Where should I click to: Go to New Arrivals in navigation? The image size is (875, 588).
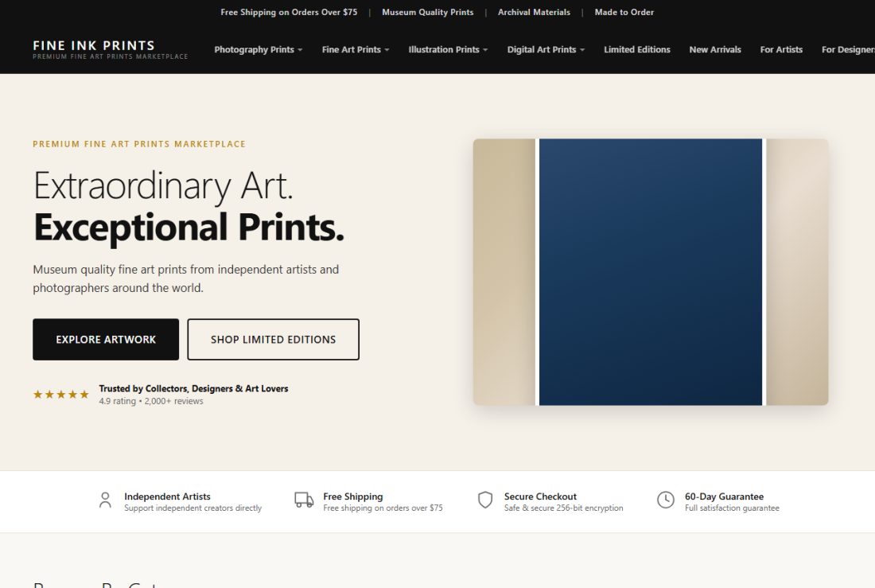[x=715, y=49]
